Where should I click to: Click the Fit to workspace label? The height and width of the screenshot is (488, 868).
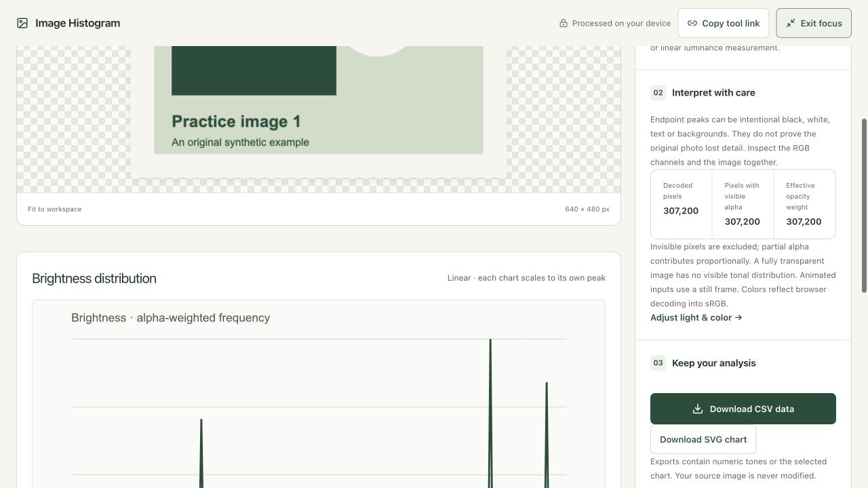(x=54, y=209)
